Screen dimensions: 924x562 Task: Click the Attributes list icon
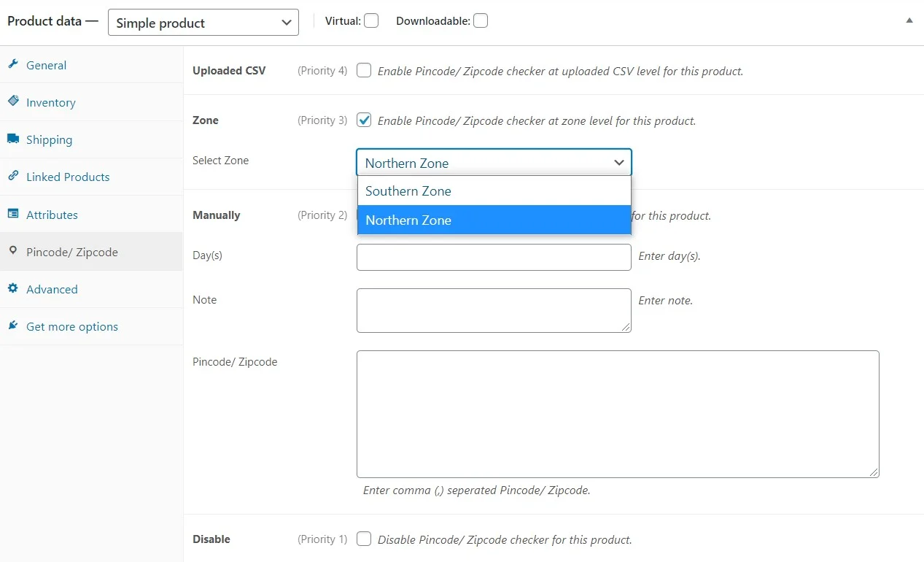[12, 214]
